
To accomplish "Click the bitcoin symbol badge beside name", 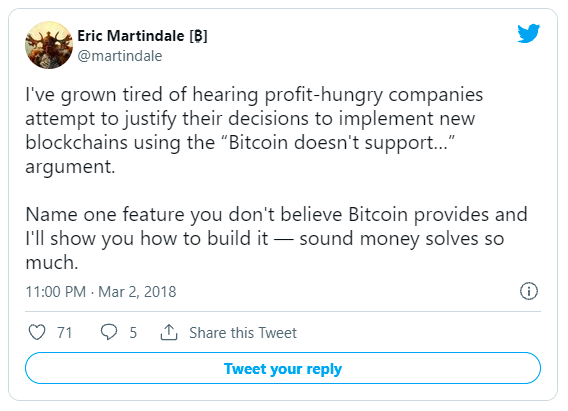I will pyautogui.click(x=198, y=36).
